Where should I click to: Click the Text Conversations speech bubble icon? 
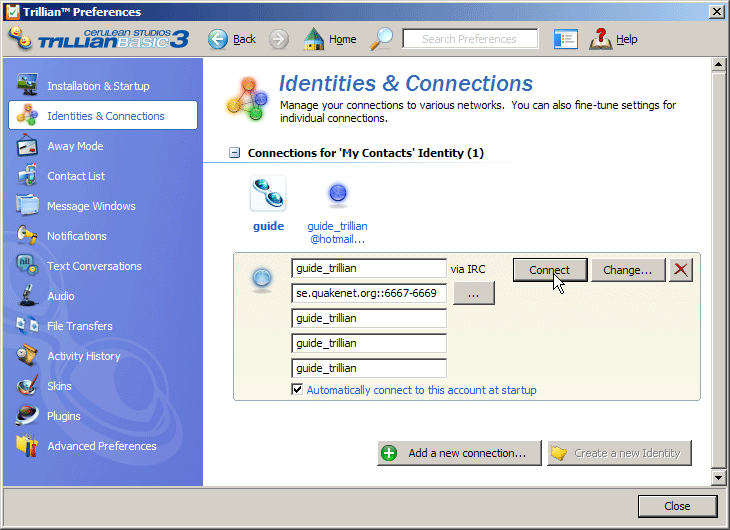(x=27, y=265)
